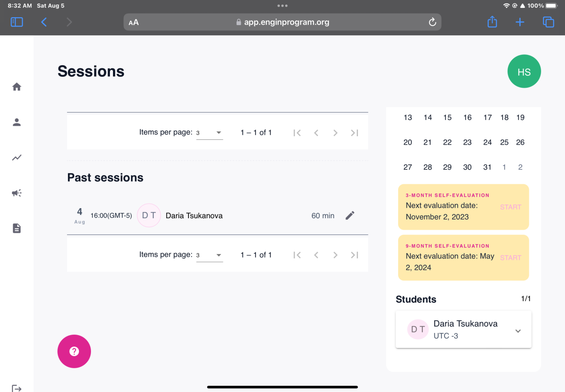
Task: Open the announcements megaphone icon
Action: click(17, 193)
